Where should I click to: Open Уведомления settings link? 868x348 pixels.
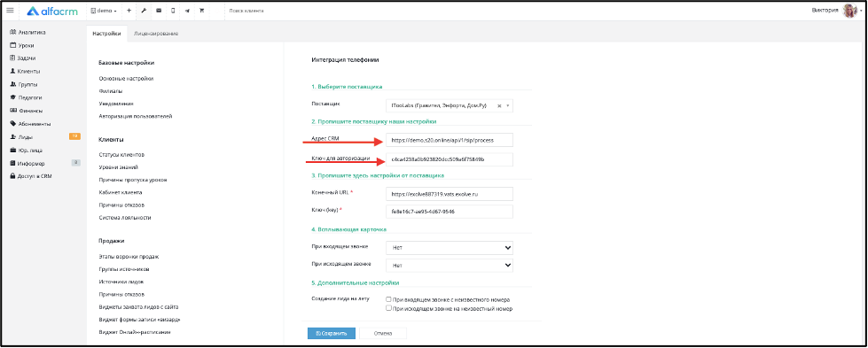[116, 104]
